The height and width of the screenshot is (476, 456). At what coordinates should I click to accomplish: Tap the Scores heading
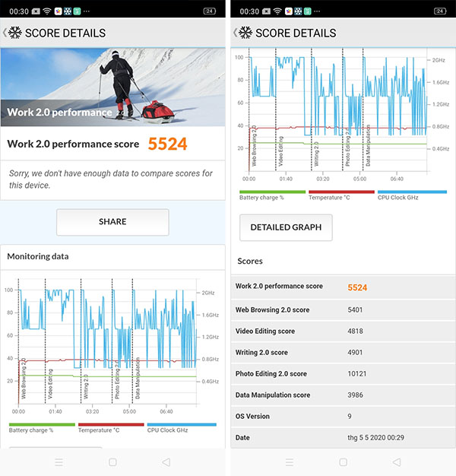pos(250,261)
